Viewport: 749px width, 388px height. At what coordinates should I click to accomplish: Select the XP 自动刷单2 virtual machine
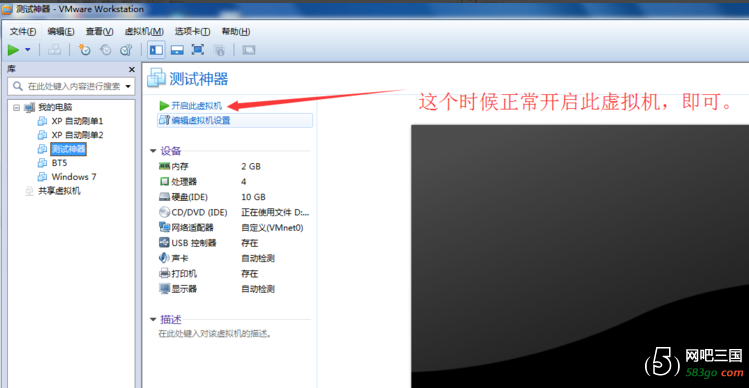click(77, 135)
